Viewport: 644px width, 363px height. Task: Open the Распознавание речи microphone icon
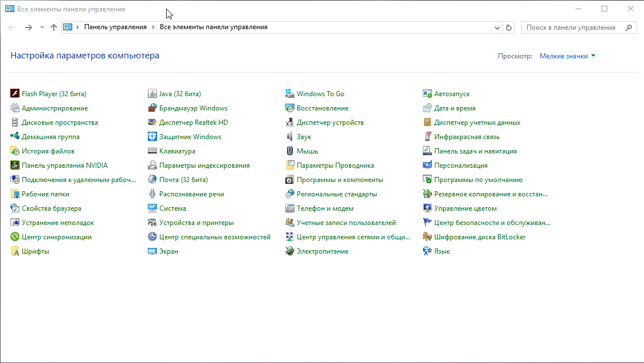(x=152, y=194)
